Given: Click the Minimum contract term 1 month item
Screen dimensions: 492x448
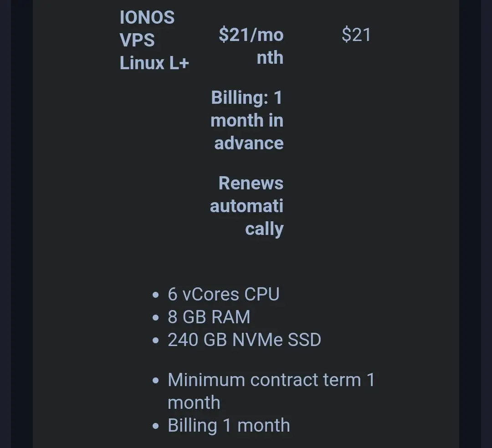Looking at the screenshot, I should point(272,391).
